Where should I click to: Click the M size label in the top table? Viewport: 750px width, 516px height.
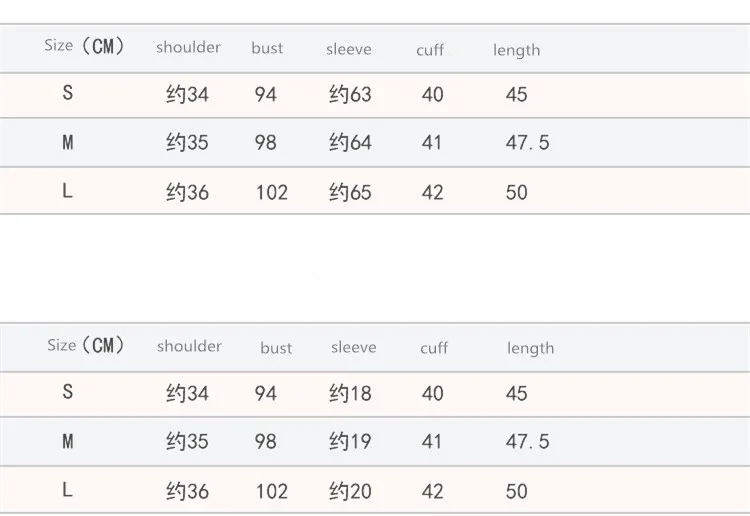pos(67,143)
